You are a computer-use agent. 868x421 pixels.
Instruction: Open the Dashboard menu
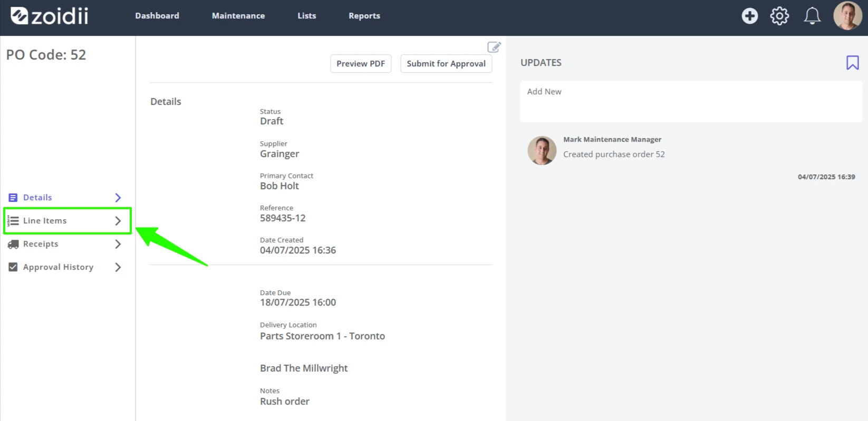(157, 16)
